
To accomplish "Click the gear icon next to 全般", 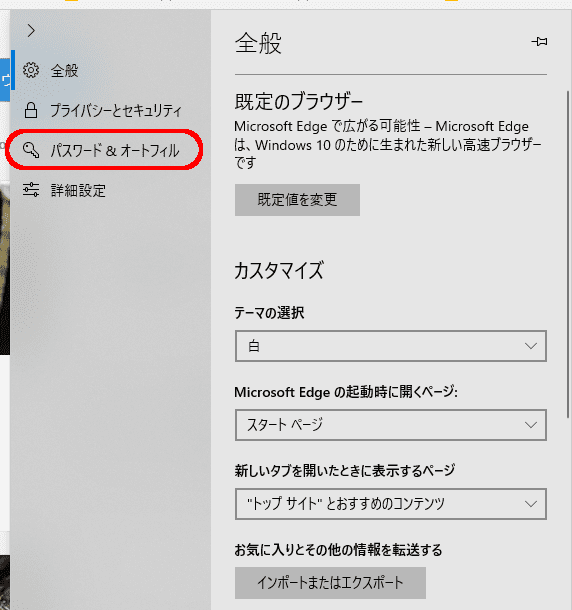I will (31, 70).
